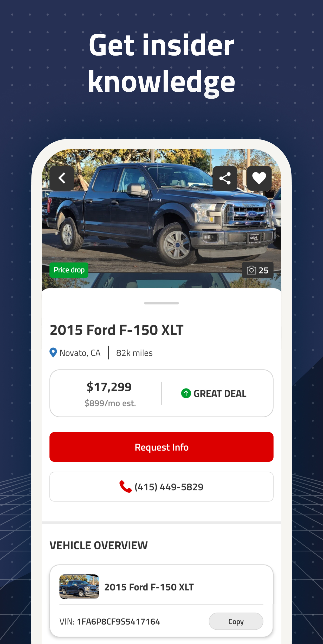
Task: Tap the $899/mo est. payment estimate
Action: click(110, 403)
